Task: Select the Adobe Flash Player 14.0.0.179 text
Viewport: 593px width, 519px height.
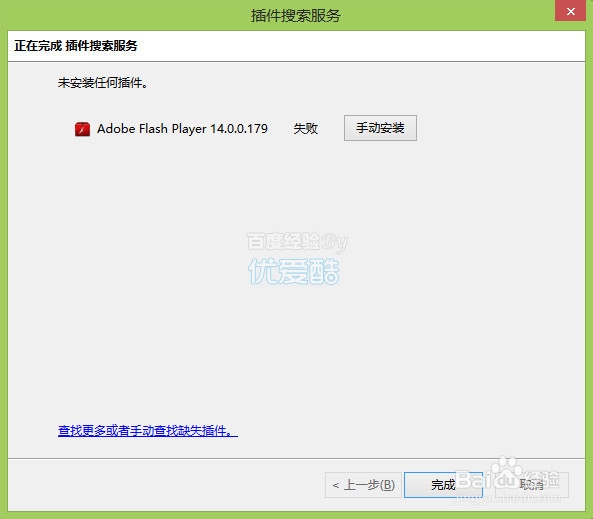Action: [x=182, y=129]
